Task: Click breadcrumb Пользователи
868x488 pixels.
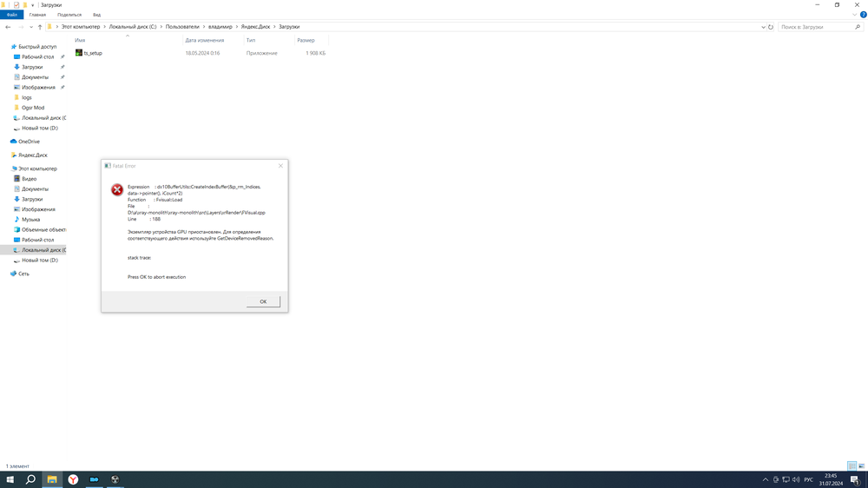Action: point(182,27)
